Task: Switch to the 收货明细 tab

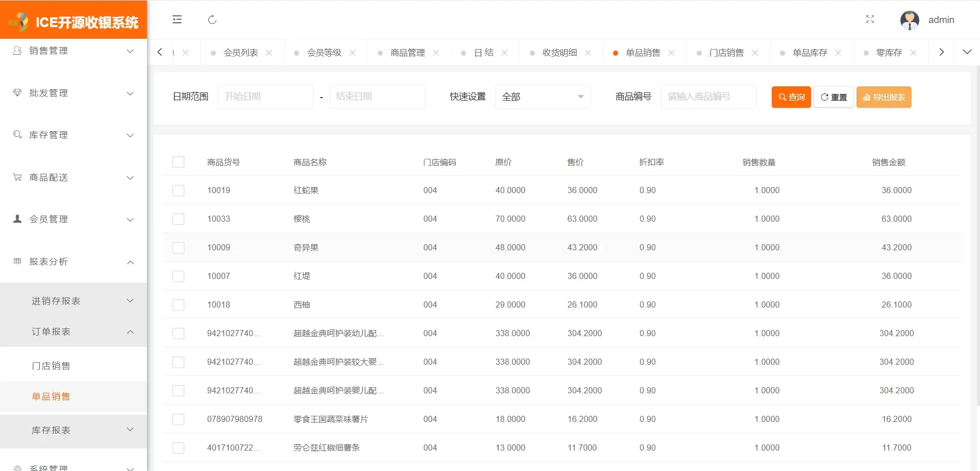Action: coord(559,53)
